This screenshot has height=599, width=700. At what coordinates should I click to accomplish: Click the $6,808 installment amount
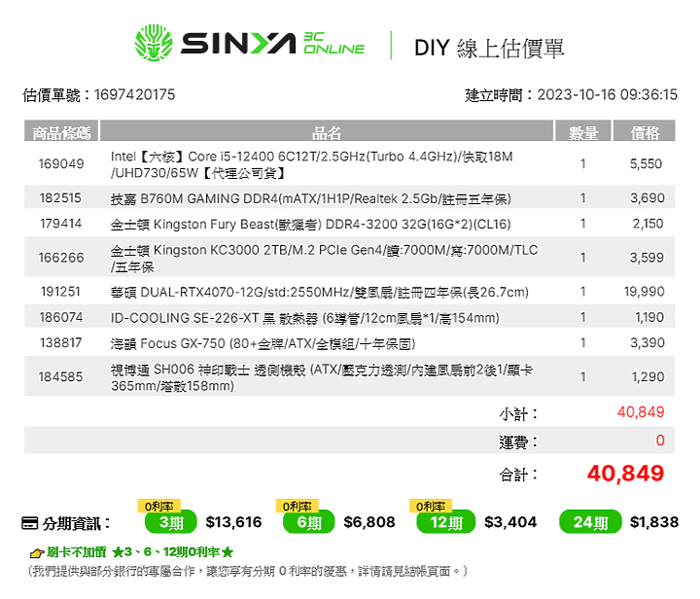click(x=369, y=522)
